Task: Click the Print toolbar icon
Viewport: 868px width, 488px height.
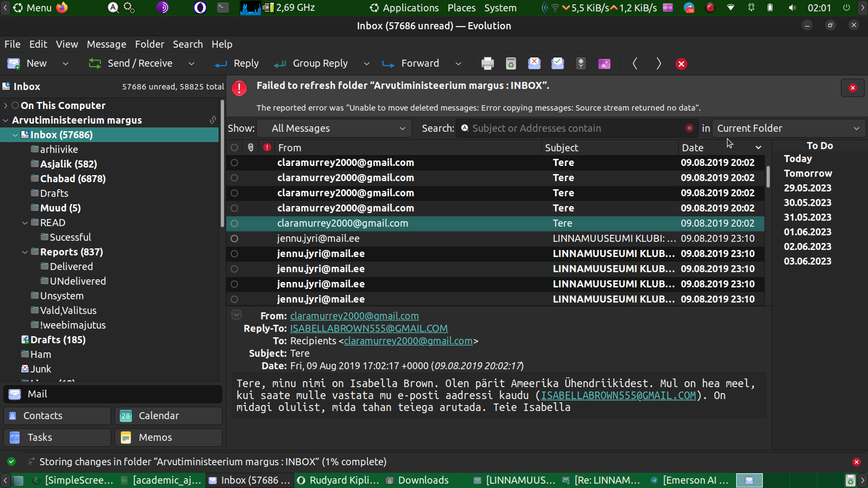Action: click(x=487, y=63)
